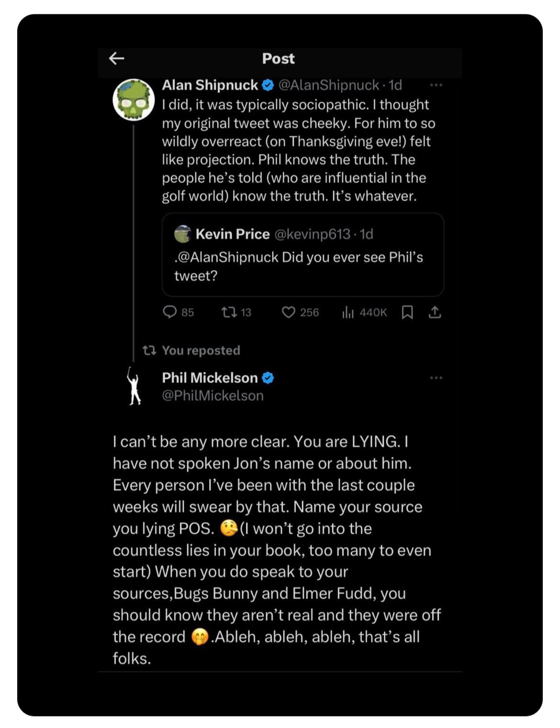Open the more options menu on Alan's tweet
Screen dimensions: 560x728
[x=436, y=85]
